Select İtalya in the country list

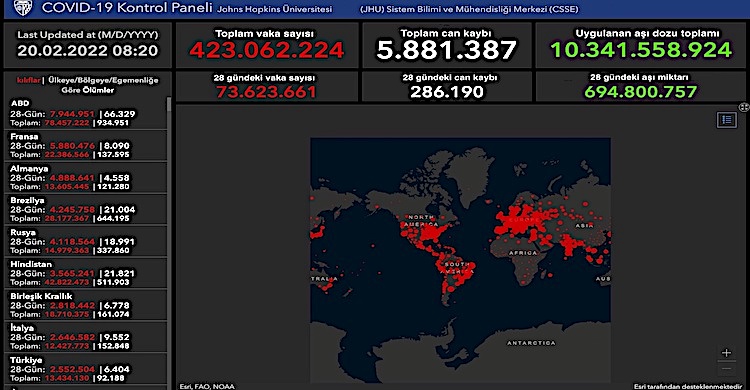(x=86, y=337)
